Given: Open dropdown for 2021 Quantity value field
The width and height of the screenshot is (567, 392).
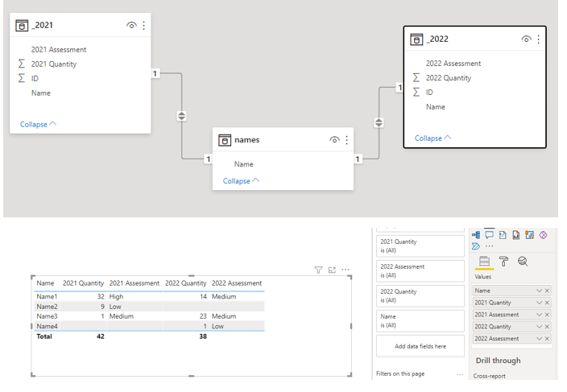Looking at the screenshot, I should point(539,303).
